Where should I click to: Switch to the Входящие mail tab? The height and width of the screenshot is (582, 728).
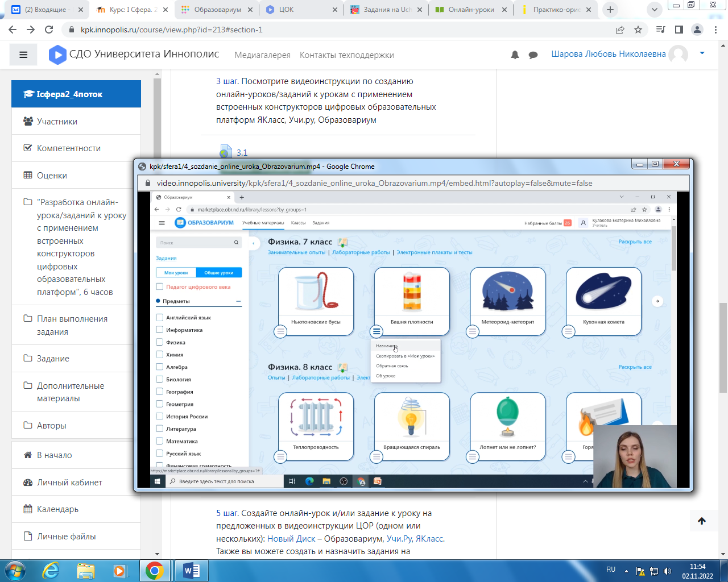coord(48,10)
